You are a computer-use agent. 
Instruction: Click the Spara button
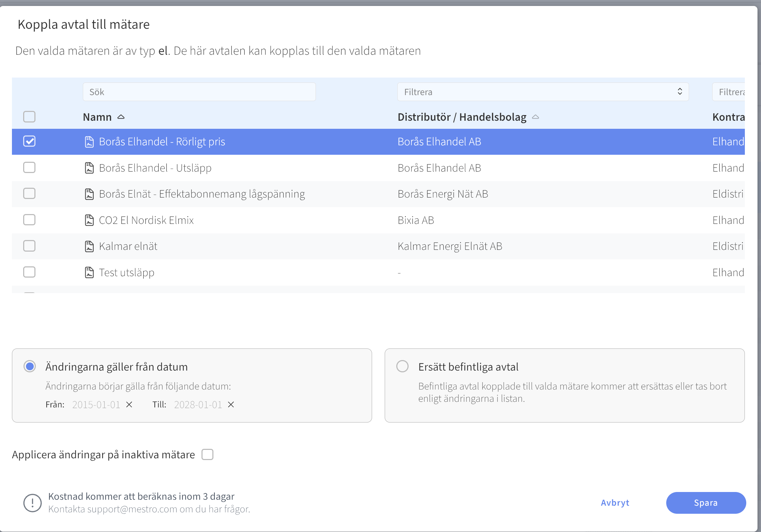[706, 503]
